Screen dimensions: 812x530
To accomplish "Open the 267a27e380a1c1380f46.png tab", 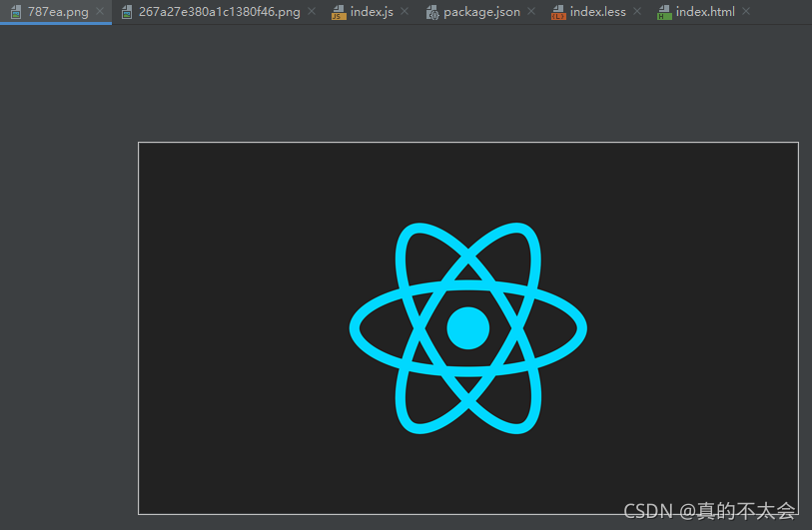I will [x=219, y=12].
